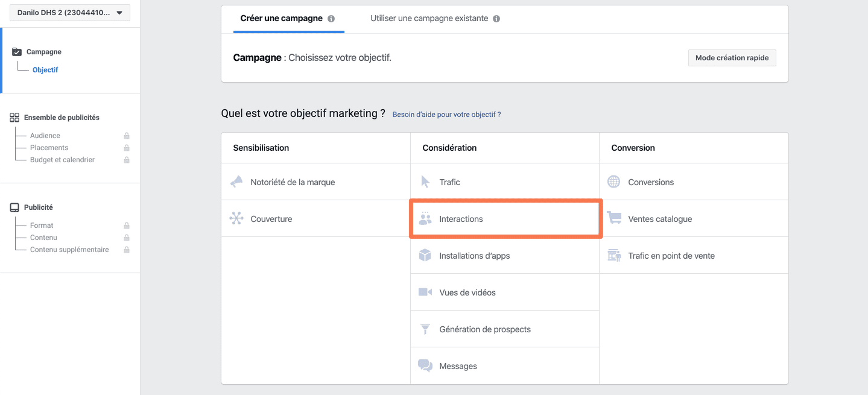Viewport: 868px width, 395px height.
Task: Click the Couverture network icon
Action: click(x=236, y=219)
